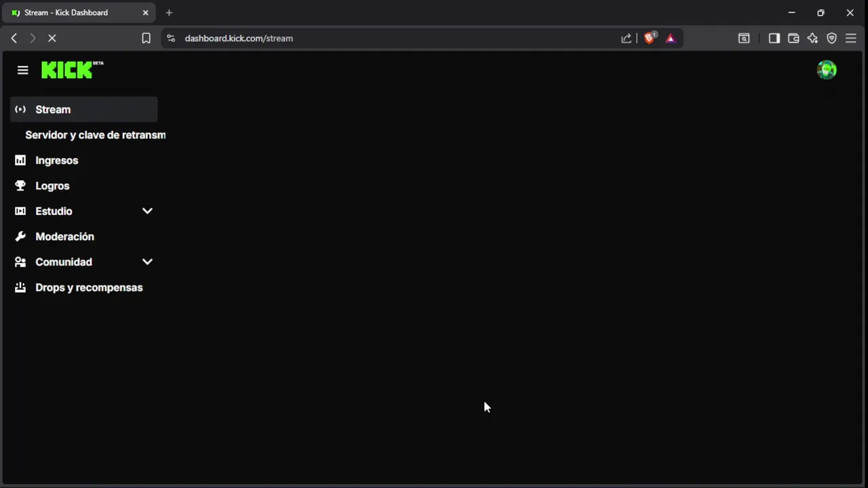Open the user profile avatar

827,70
